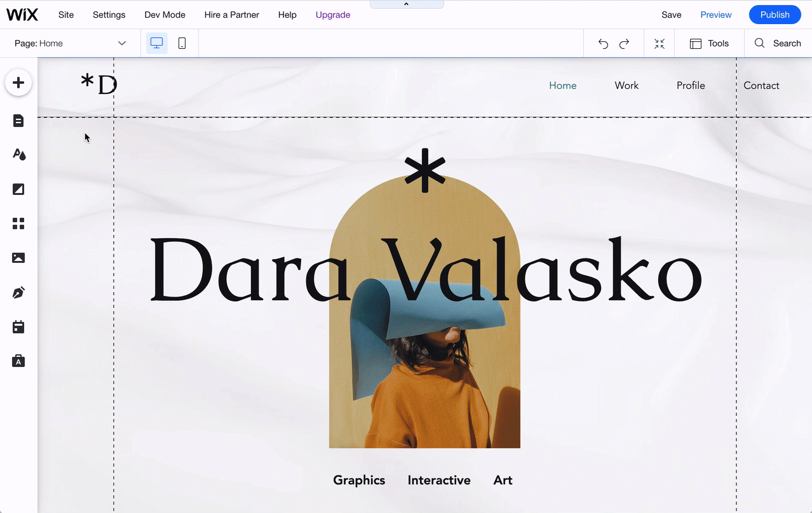
Task: Select the *D logo in the site header
Action: tap(99, 84)
